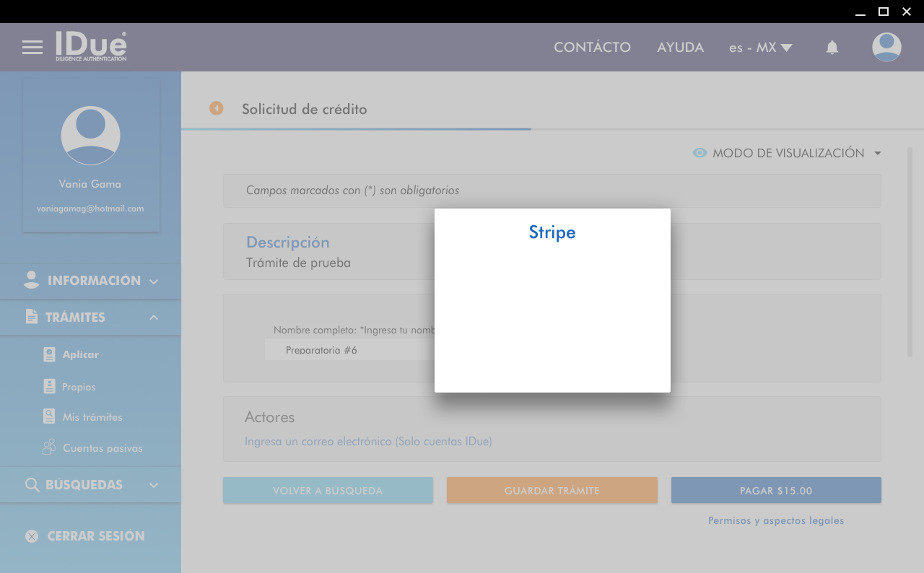The width and height of the screenshot is (924, 573).
Task: Click the Aplicar sidebar icon
Action: click(49, 354)
